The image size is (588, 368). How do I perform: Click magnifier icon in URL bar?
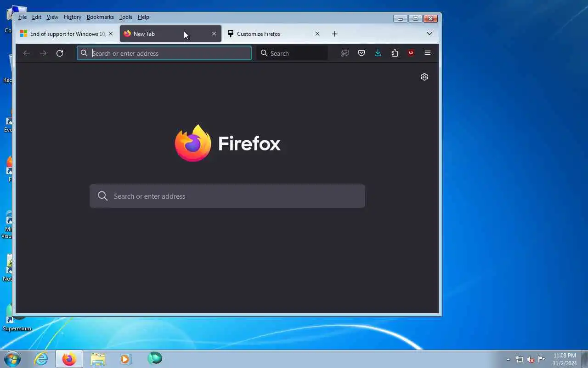tap(84, 53)
